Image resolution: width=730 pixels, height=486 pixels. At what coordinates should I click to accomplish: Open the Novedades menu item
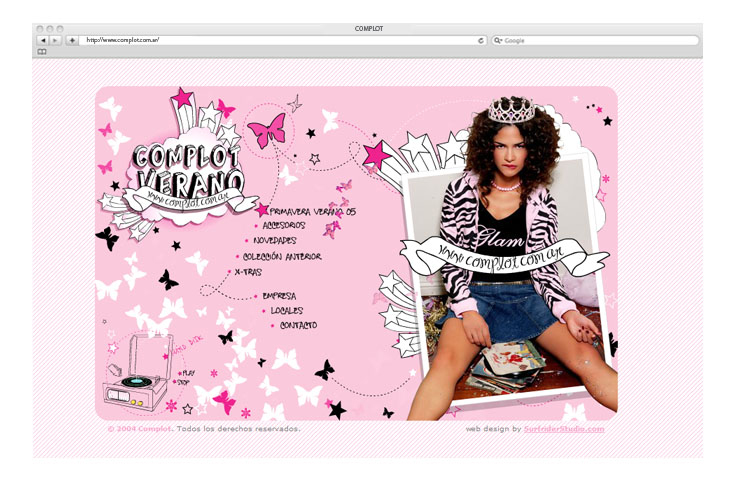click(274, 241)
